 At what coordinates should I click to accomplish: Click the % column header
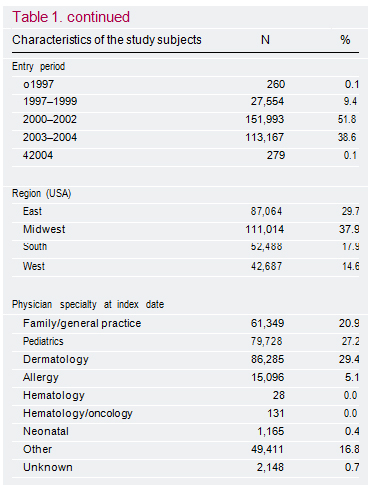[x=345, y=40]
